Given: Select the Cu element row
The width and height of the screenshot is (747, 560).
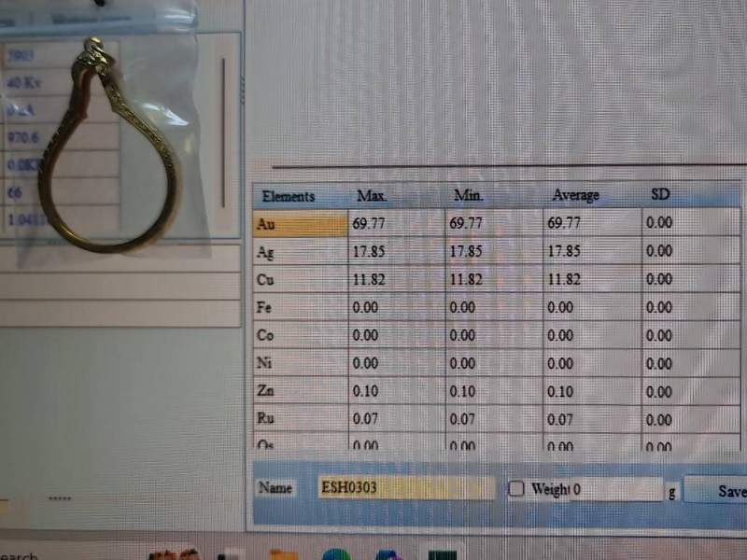Looking at the screenshot, I should coord(299,280).
